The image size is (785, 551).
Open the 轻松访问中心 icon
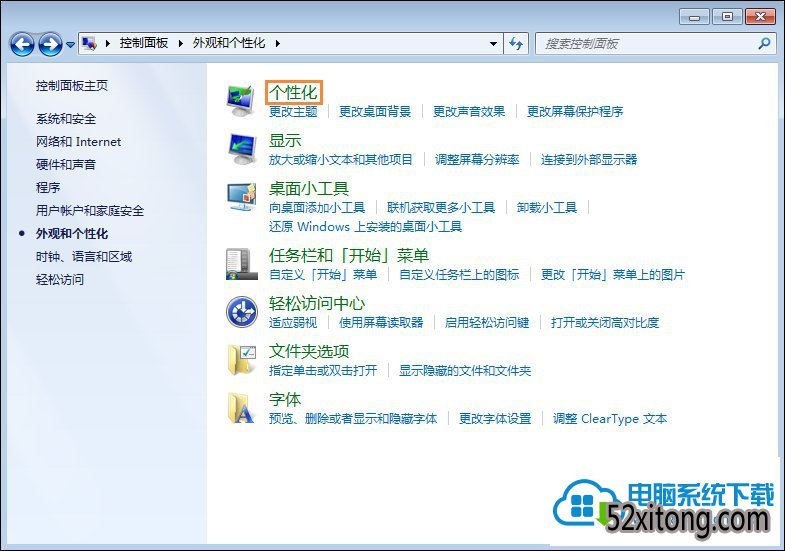point(241,312)
